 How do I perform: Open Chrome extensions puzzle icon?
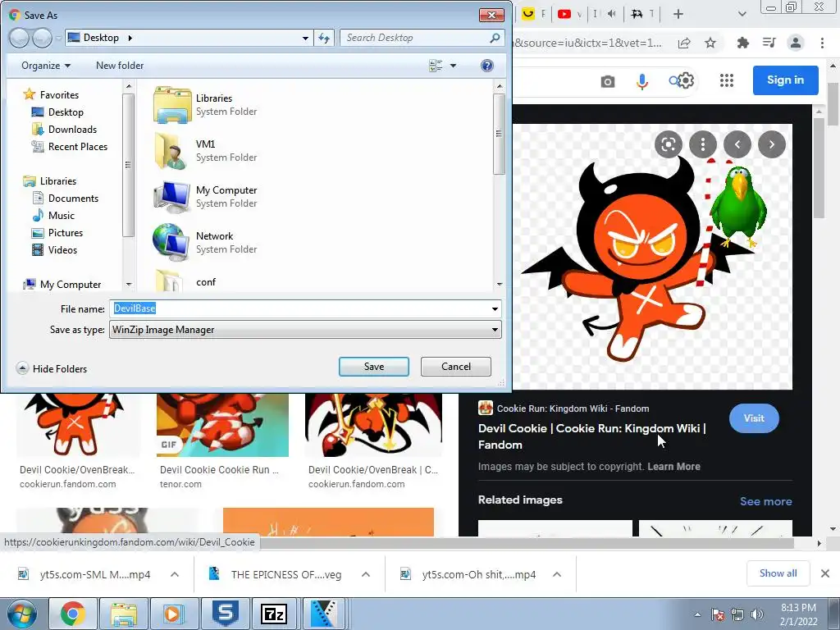point(743,43)
